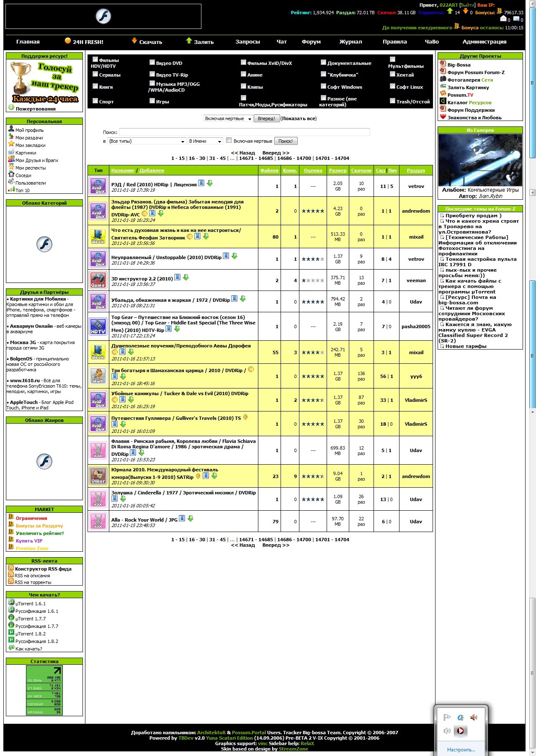Toggle Включая мертвые checkbox beside Поиск button
This screenshot has height=756, width=536.
pos(229,140)
